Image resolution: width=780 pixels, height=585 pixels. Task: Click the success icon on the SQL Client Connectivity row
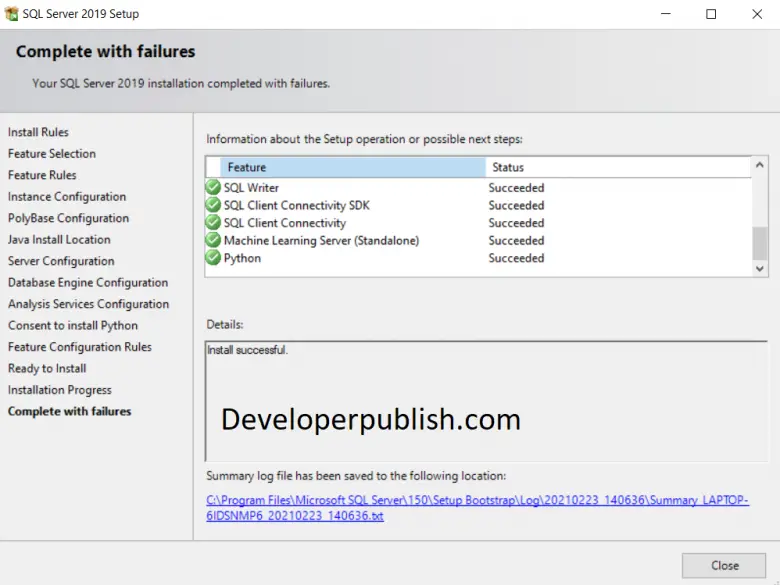click(213, 222)
